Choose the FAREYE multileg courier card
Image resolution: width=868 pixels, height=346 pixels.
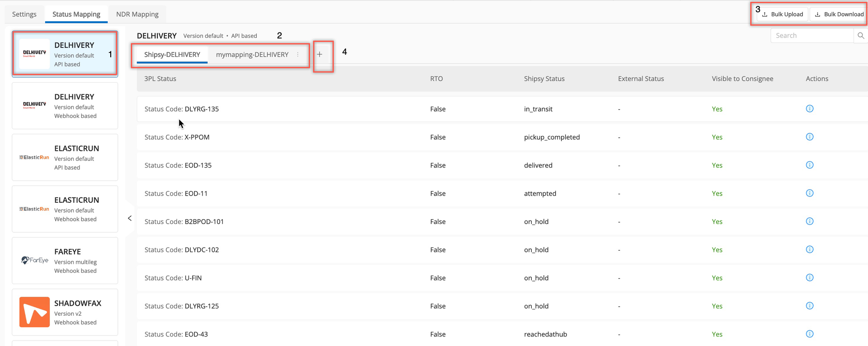coord(65,261)
